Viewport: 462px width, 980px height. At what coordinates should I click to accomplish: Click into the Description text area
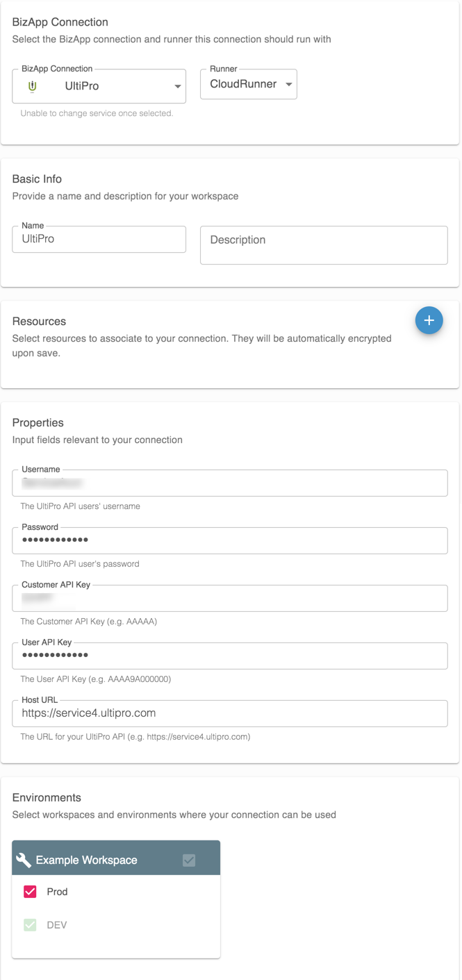click(324, 245)
